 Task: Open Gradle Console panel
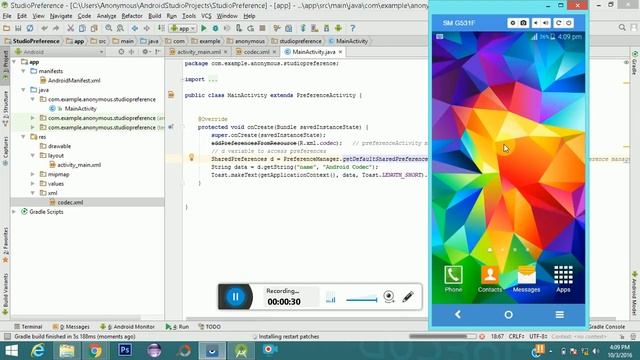point(607,327)
